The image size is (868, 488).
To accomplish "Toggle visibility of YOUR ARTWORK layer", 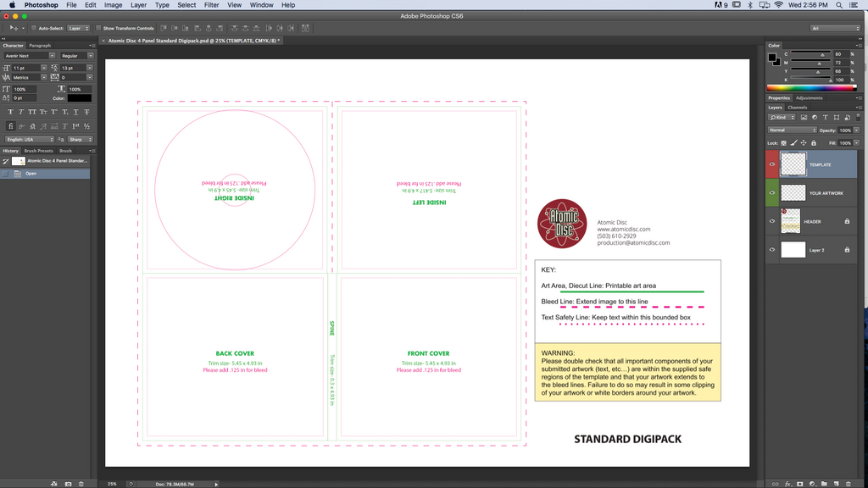I will pos(772,193).
